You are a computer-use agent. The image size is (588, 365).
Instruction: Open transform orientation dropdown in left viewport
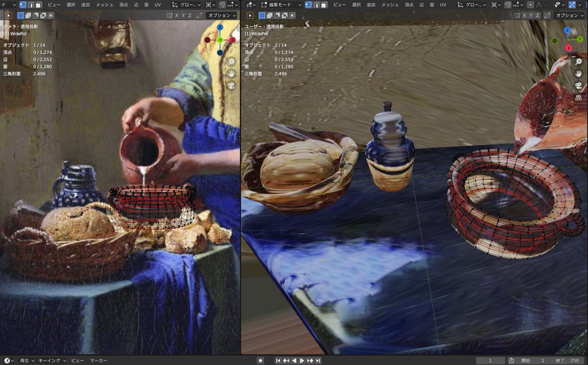point(186,5)
